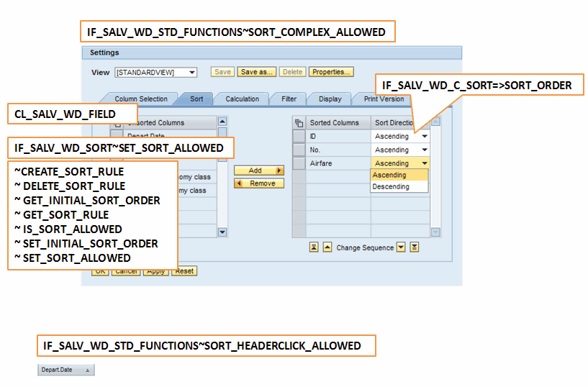Select the ID row selector

[299, 137]
